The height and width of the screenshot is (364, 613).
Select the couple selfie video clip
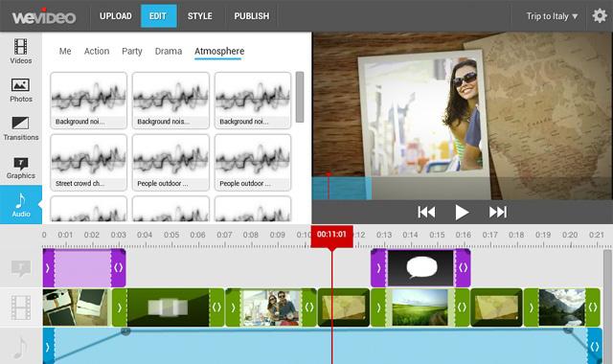271,307
